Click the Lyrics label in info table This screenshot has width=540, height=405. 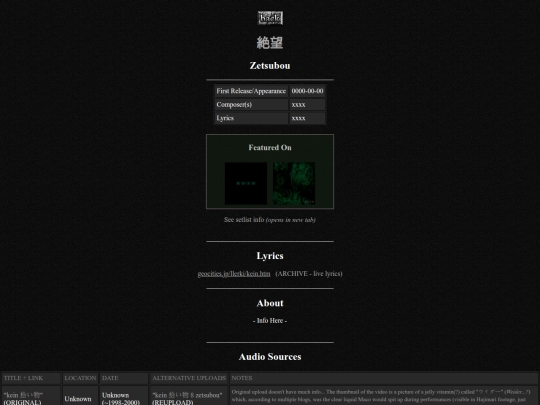pos(251,118)
